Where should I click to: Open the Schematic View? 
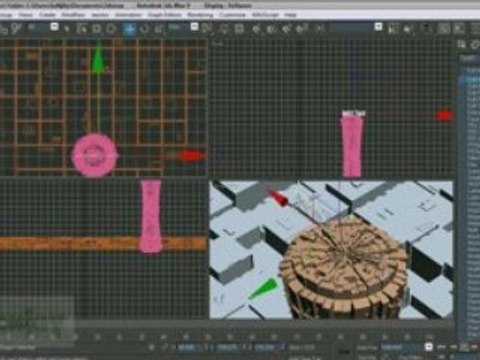tap(459, 29)
